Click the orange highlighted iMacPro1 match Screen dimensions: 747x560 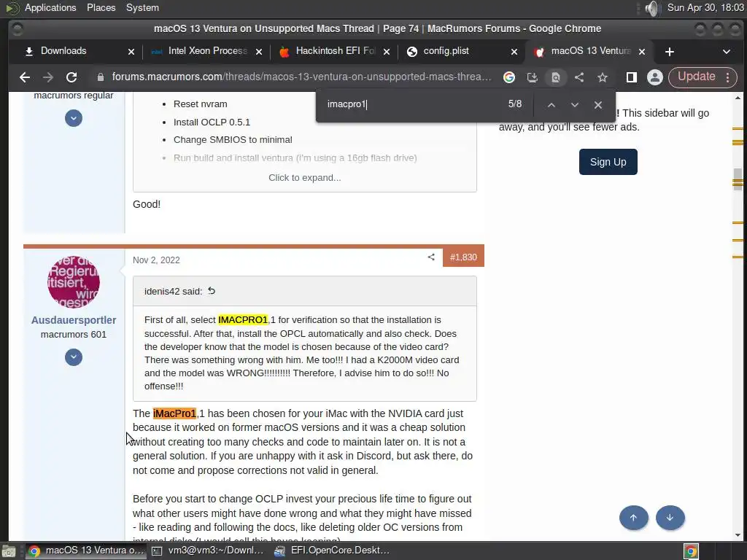pyautogui.click(x=174, y=413)
